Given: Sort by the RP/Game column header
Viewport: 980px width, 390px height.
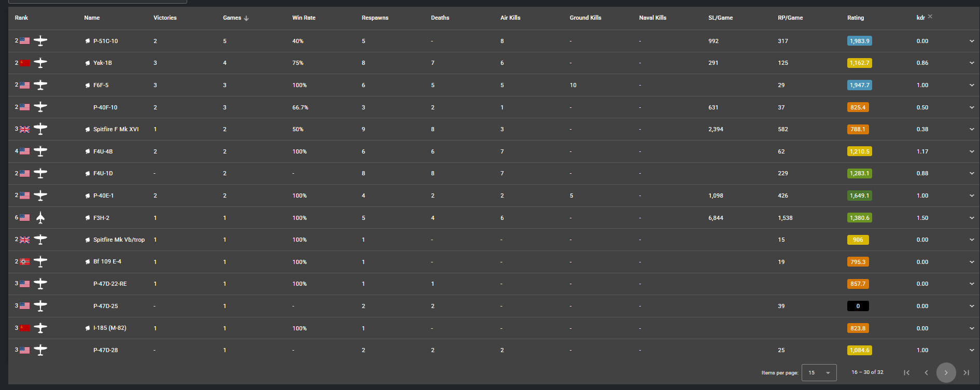Looking at the screenshot, I should click(x=790, y=18).
